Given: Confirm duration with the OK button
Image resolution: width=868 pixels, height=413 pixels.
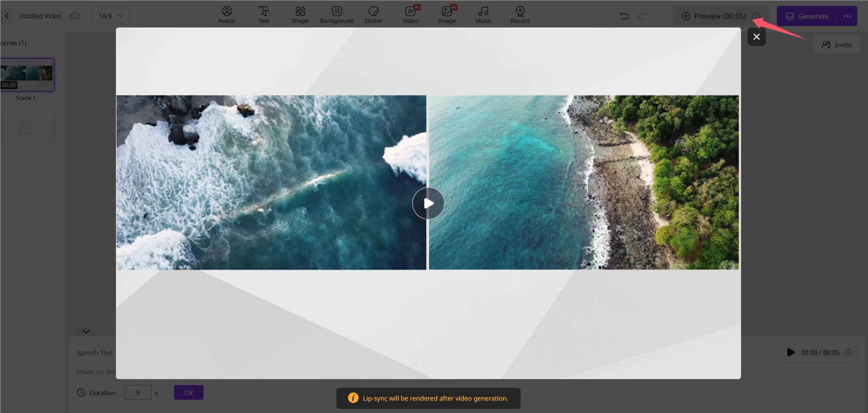Looking at the screenshot, I should pyautogui.click(x=188, y=392).
